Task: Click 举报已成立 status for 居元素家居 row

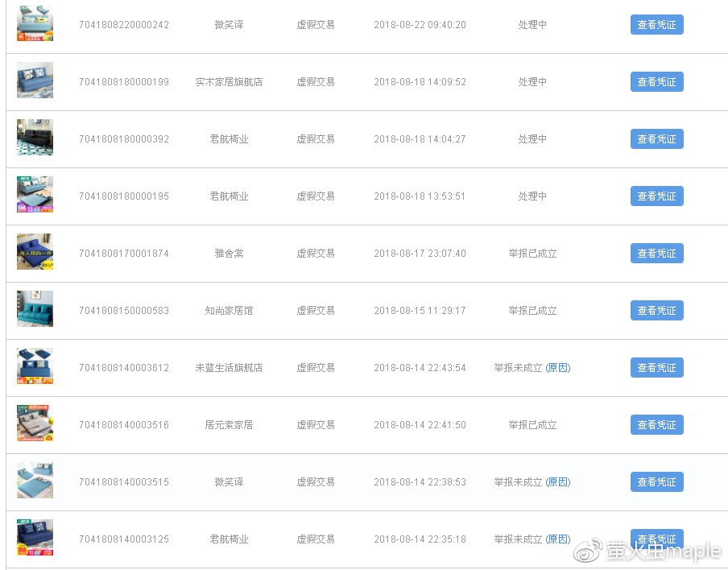Action: pyautogui.click(x=532, y=424)
